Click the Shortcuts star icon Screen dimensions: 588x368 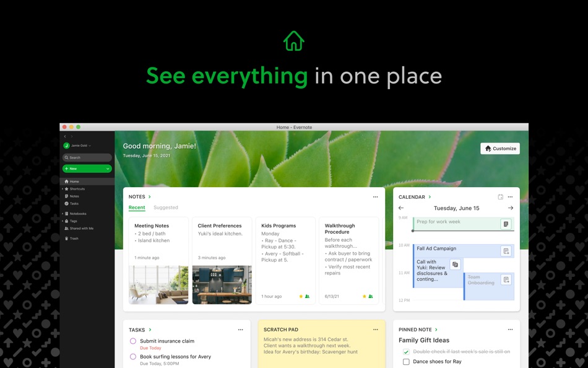click(66, 189)
